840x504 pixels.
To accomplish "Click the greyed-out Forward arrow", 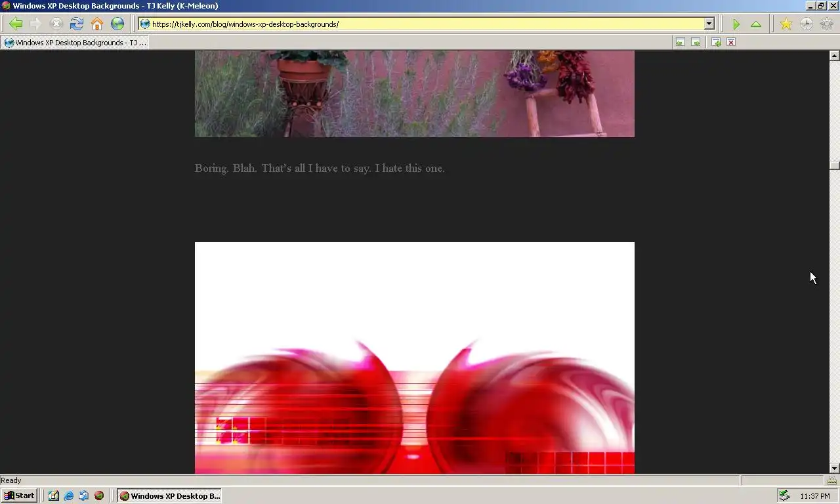I will [x=35, y=24].
